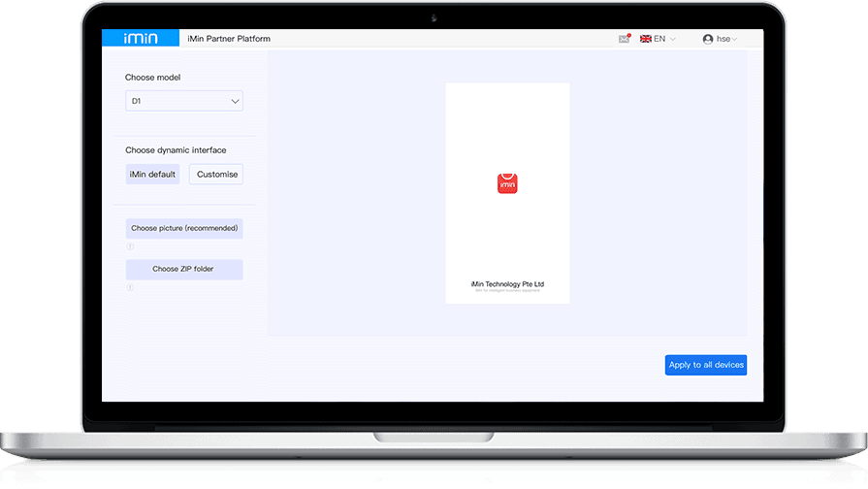
Task: Click the chevron arrow in model dropdown
Action: tap(235, 101)
